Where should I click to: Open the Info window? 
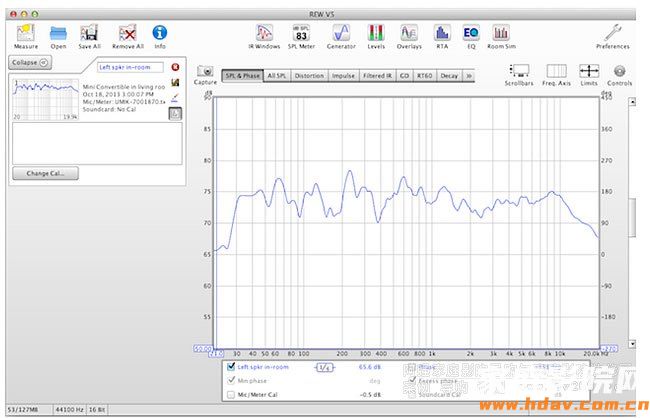(160, 36)
